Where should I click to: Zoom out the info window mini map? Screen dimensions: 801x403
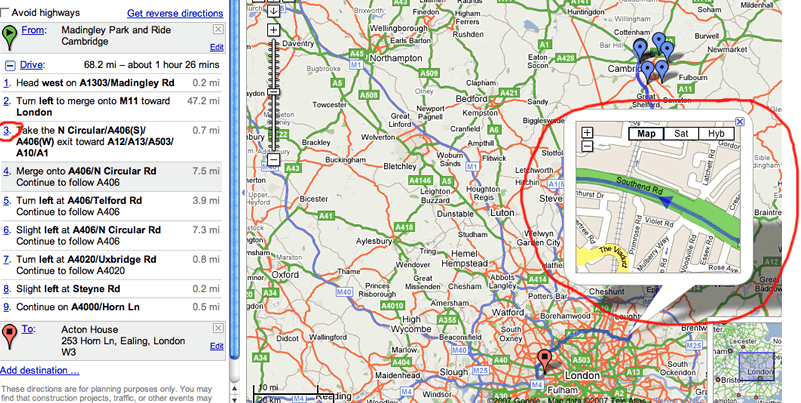click(587, 147)
